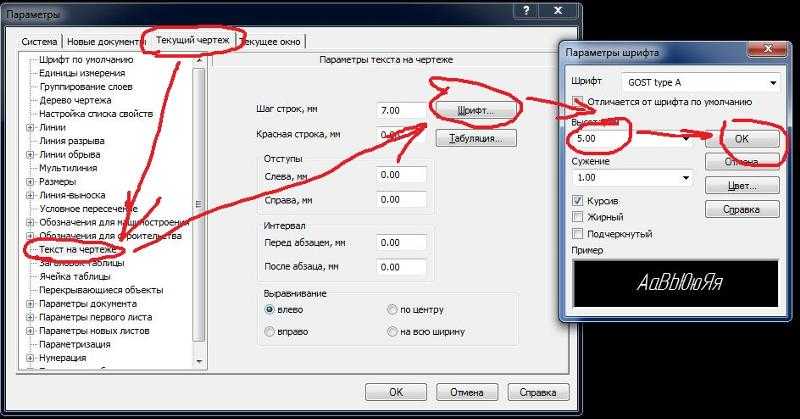
Task: Toggle Отличается от шрифта по умолчанию
Action: point(578,102)
